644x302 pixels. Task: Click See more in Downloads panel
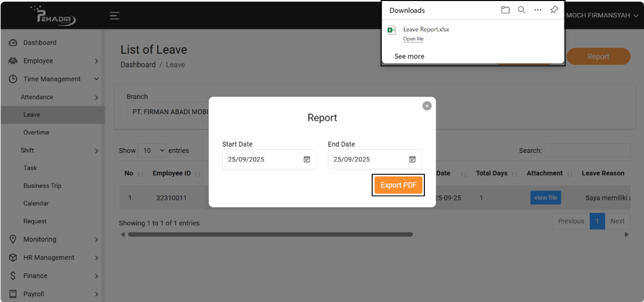409,56
